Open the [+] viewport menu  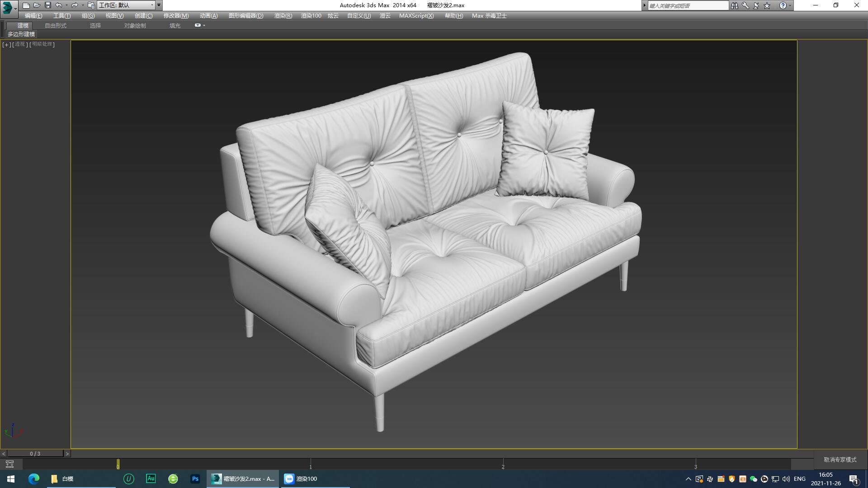(6, 45)
